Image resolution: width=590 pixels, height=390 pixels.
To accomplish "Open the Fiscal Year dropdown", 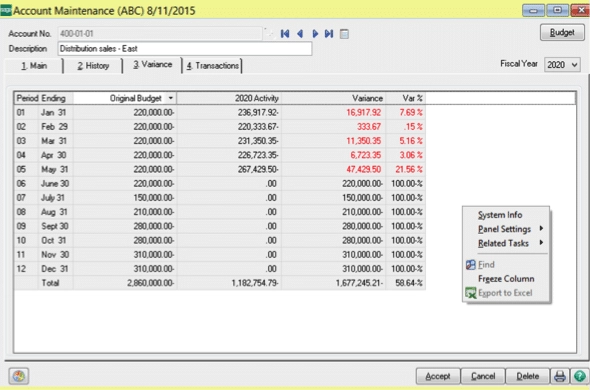I will 574,65.
